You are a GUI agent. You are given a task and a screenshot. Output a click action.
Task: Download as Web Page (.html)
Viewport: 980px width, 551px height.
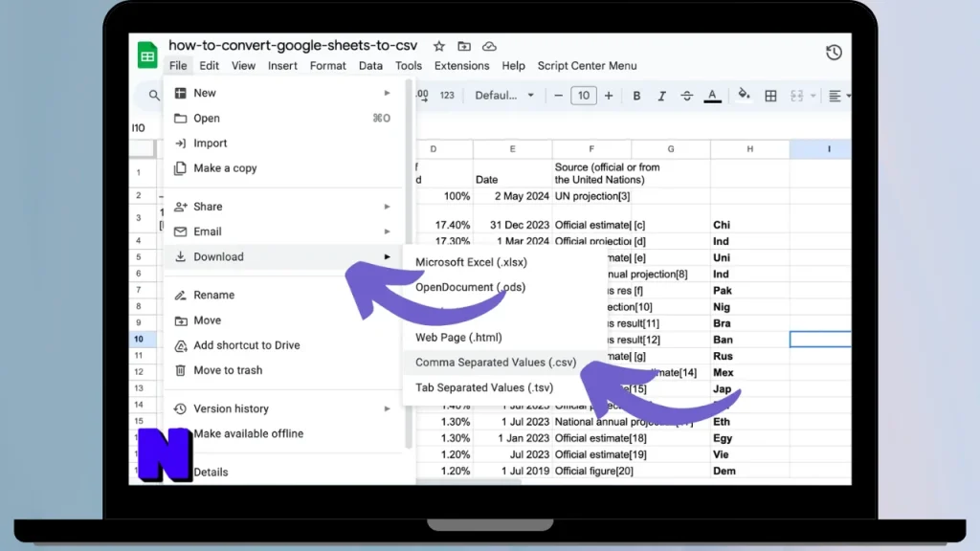pyautogui.click(x=504, y=338)
